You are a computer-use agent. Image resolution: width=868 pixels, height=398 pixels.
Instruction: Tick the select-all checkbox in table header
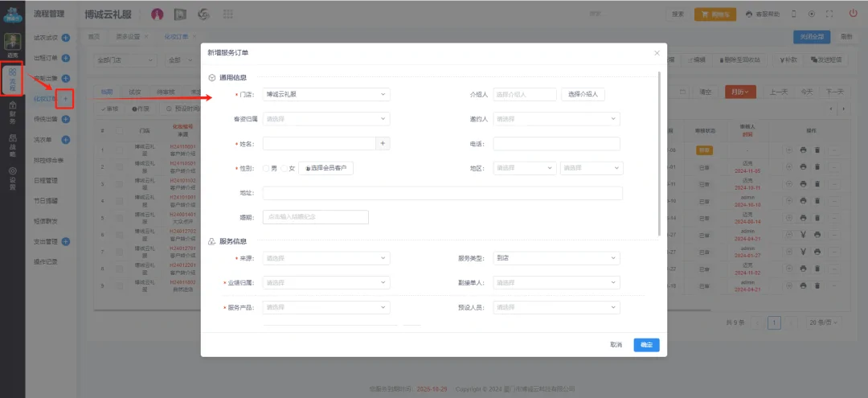point(120,129)
